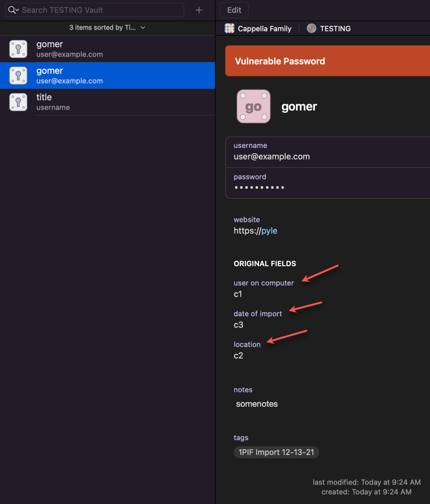Click the date of import field label

click(x=258, y=313)
